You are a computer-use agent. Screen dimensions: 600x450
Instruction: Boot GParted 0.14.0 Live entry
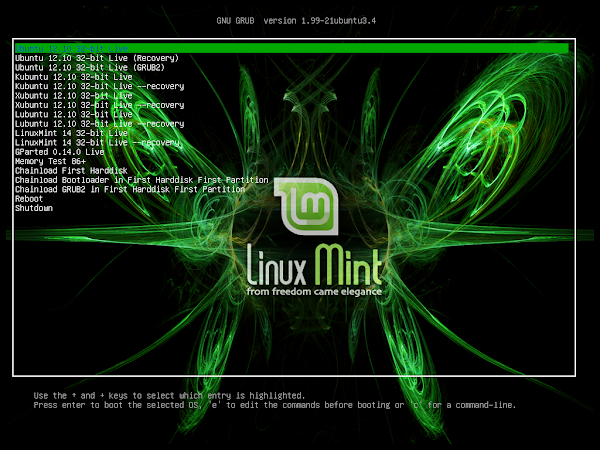pos(59,152)
